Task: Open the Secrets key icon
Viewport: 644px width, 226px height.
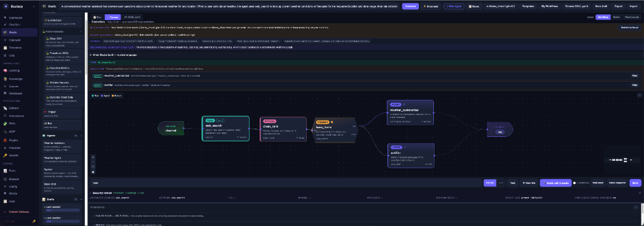Action: (x=5, y=156)
